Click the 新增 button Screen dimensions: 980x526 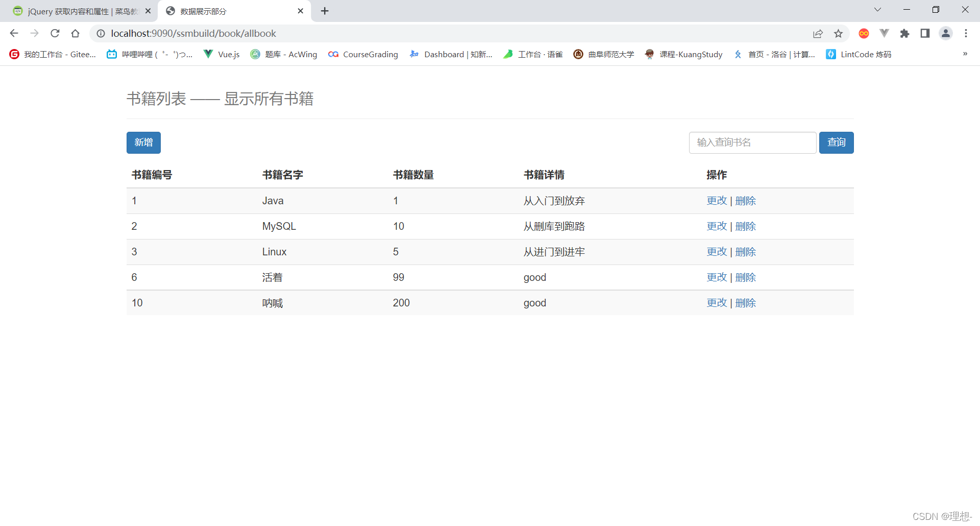(x=143, y=142)
